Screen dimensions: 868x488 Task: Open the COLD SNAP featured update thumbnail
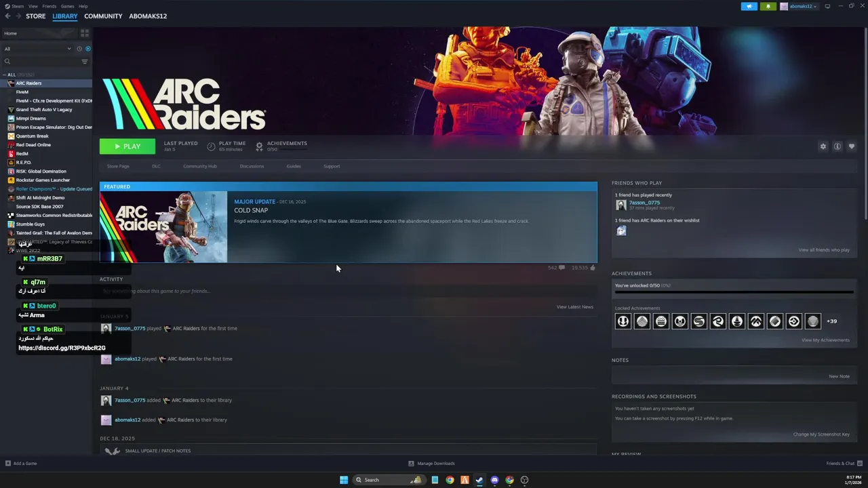(x=163, y=227)
